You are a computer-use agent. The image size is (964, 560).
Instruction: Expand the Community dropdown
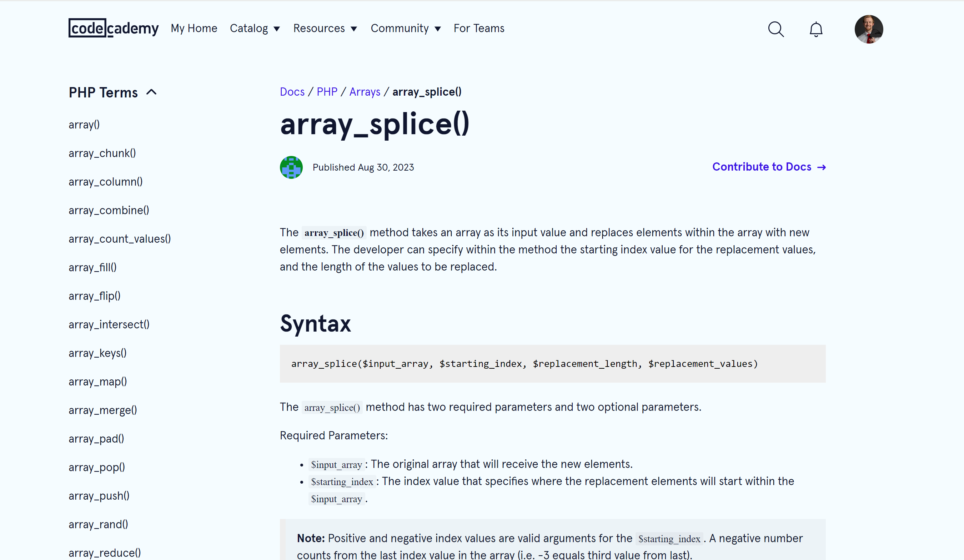[x=406, y=28]
